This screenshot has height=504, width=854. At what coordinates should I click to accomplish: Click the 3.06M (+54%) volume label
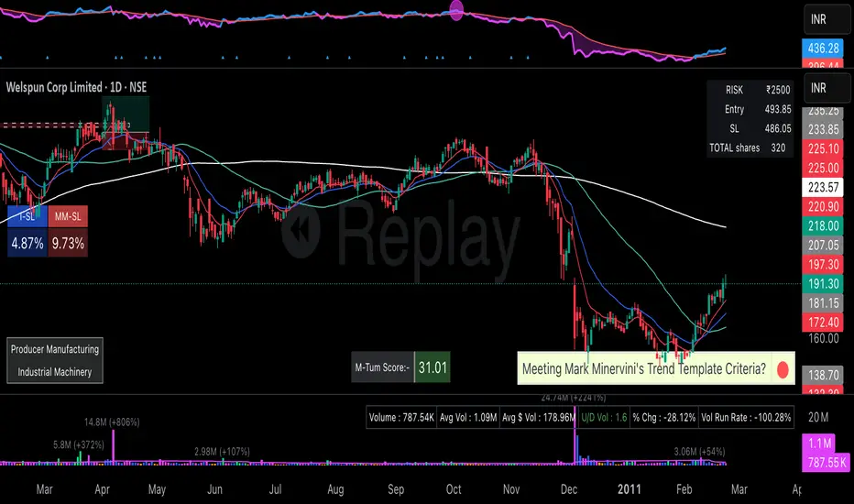[x=699, y=452]
